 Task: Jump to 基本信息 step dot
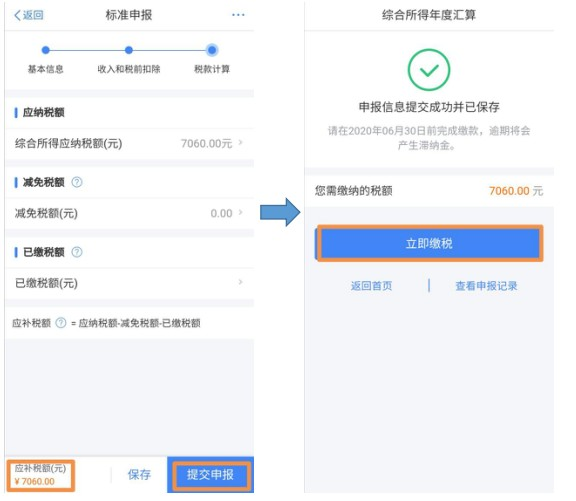click(46, 50)
